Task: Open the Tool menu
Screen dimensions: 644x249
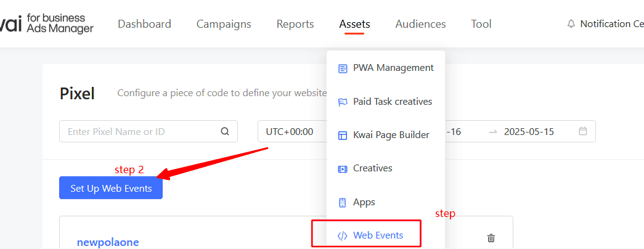Action: click(481, 24)
